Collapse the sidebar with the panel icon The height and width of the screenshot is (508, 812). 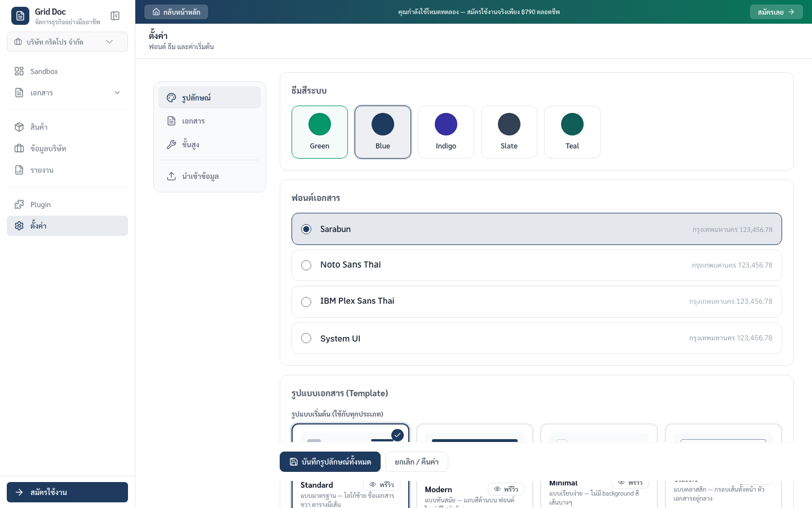(115, 16)
